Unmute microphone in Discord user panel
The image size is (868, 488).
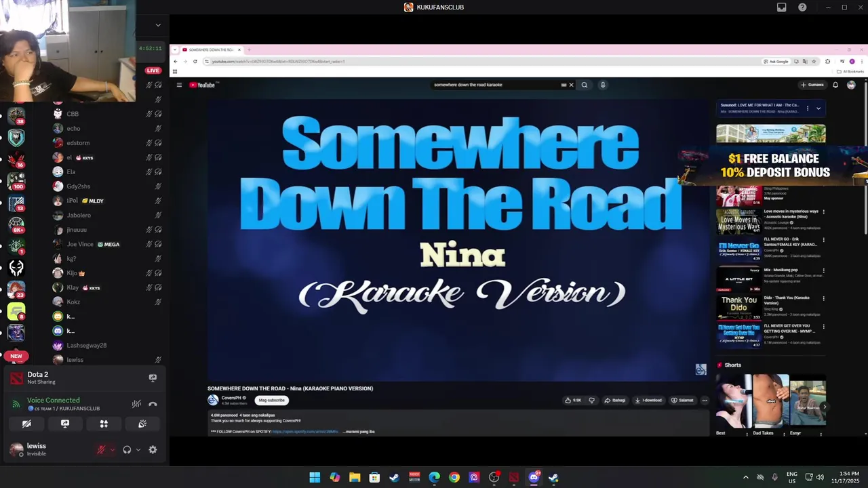tap(102, 449)
